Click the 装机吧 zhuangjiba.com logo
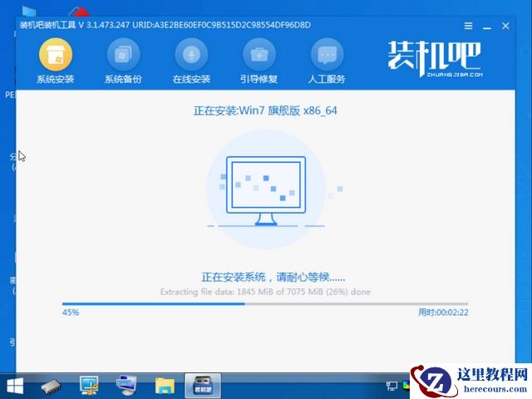Image resolution: width=532 pixels, height=399 pixels. 435,59
